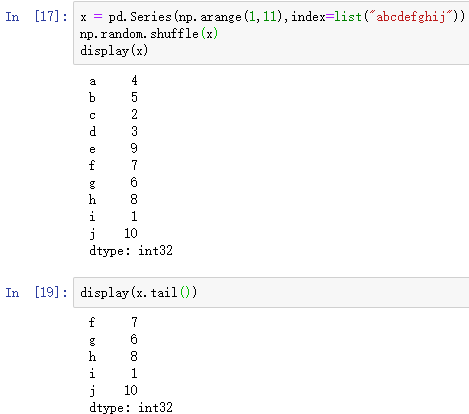Click the red "abcdefghij" string in the code

click(411, 16)
